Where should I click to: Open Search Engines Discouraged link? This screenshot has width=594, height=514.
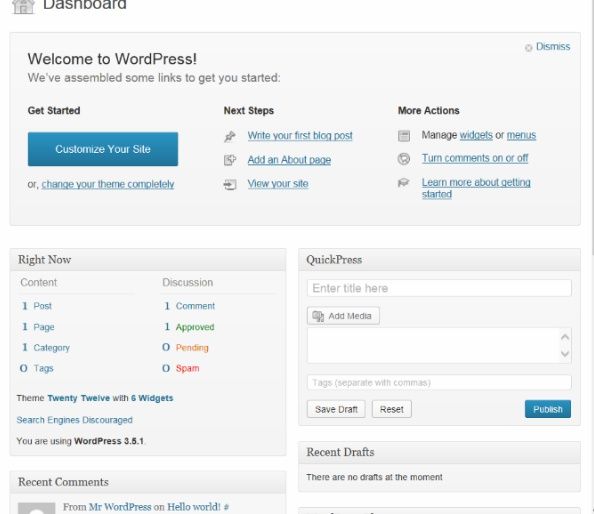pos(75,420)
